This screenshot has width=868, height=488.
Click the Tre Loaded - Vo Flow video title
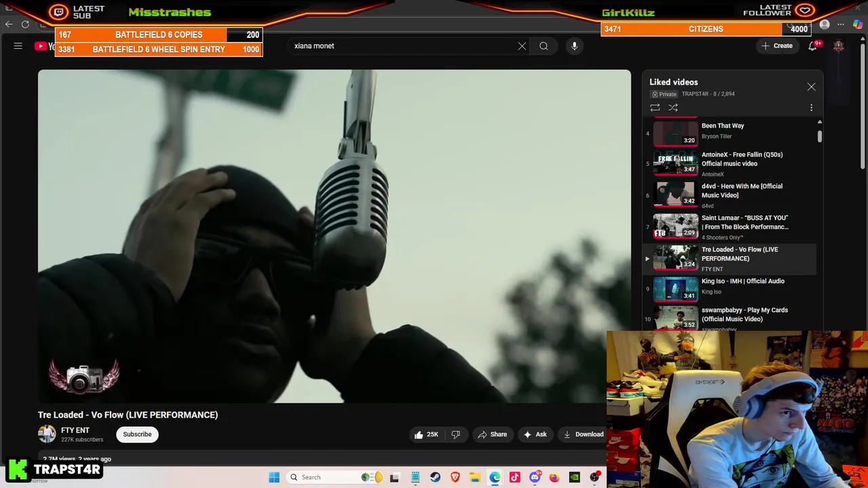pos(128,415)
